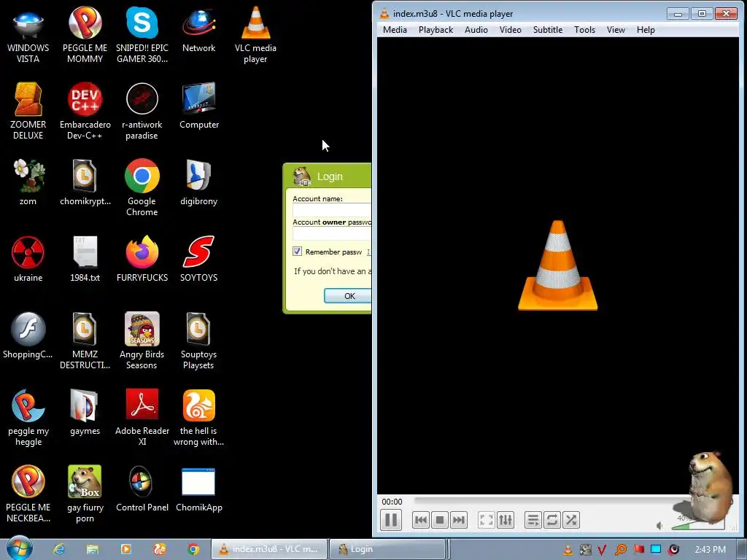The height and width of the screenshot is (560, 747).
Task: Open the Playback menu
Action: [x=436, y=29]
